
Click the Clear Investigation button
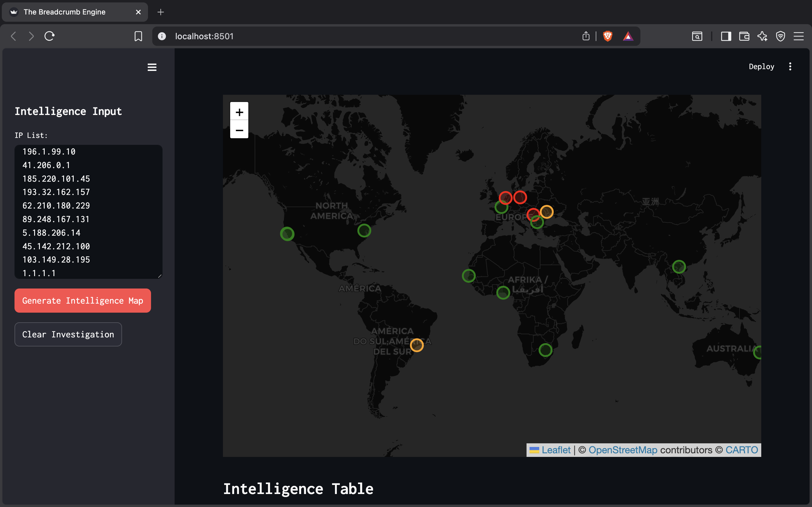tap(68, 334)
